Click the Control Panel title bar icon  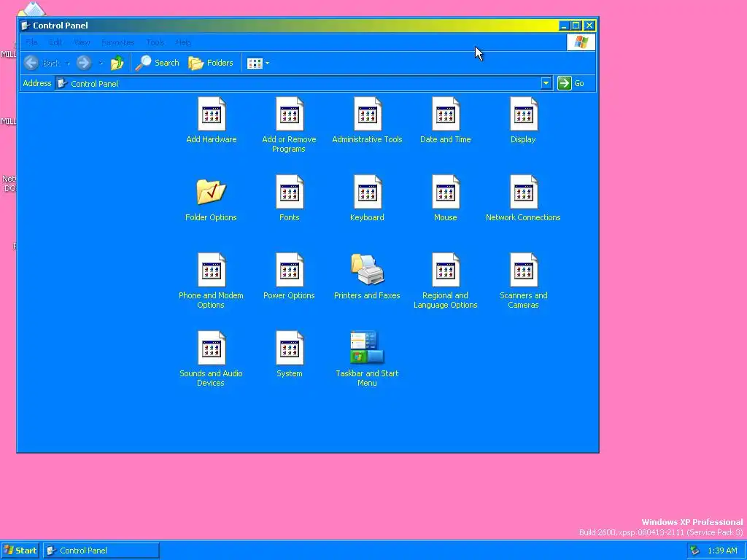(26, 26)
